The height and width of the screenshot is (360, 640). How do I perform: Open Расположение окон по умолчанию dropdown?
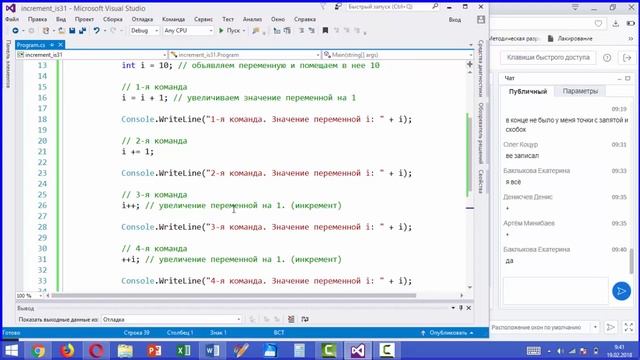545,327
